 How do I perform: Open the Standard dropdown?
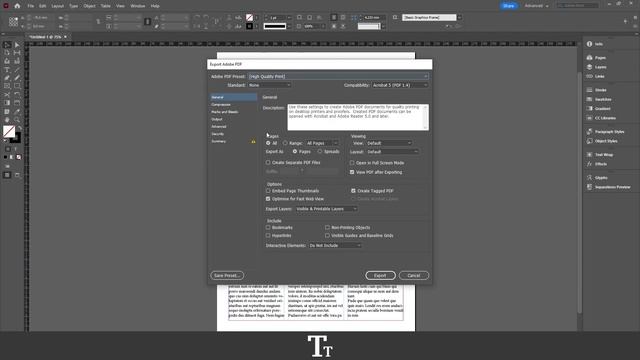269,85
